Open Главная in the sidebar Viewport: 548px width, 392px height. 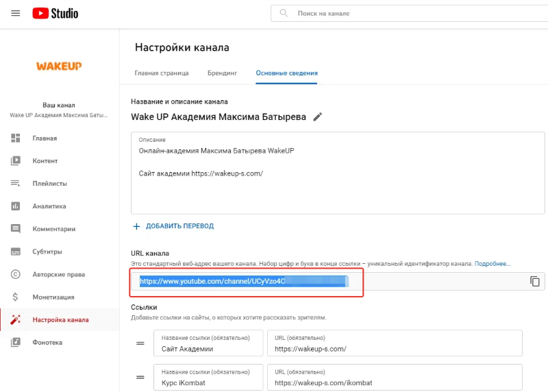click(x=45, y=138)
